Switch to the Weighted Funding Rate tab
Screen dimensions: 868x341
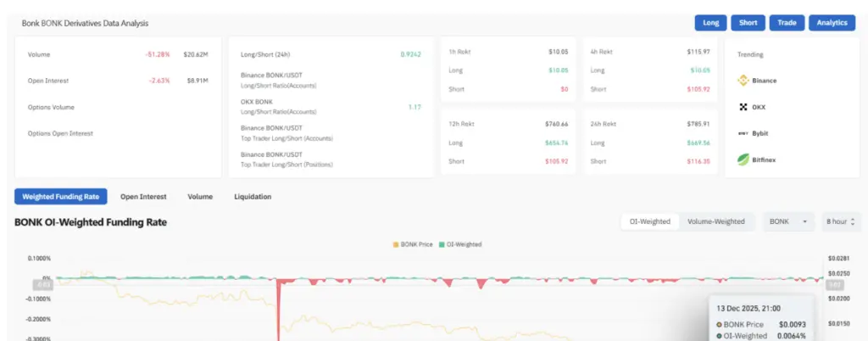61,197
